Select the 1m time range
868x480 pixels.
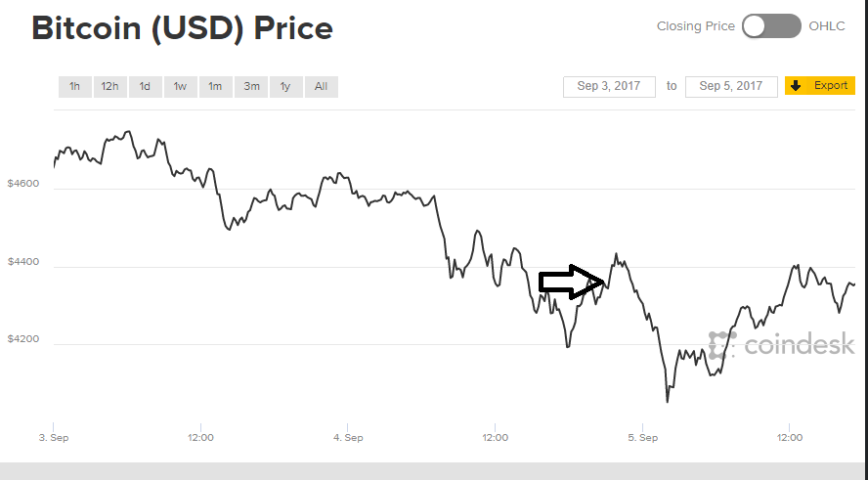[x=215, y=86]
